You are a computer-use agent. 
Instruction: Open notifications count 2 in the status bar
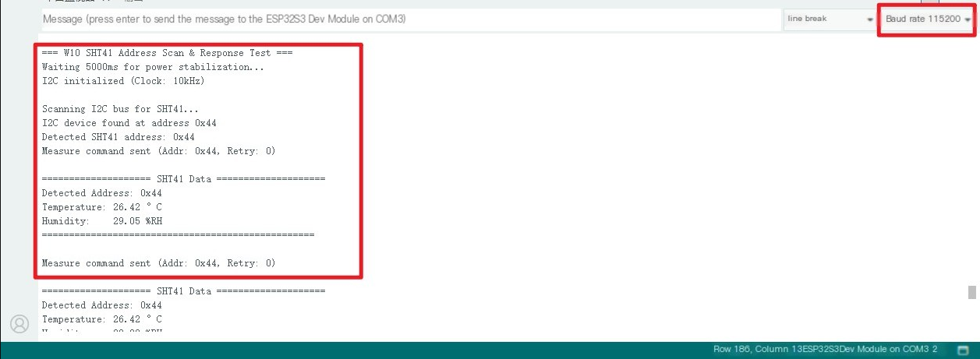pyautogui.click(x=934, y=350)
